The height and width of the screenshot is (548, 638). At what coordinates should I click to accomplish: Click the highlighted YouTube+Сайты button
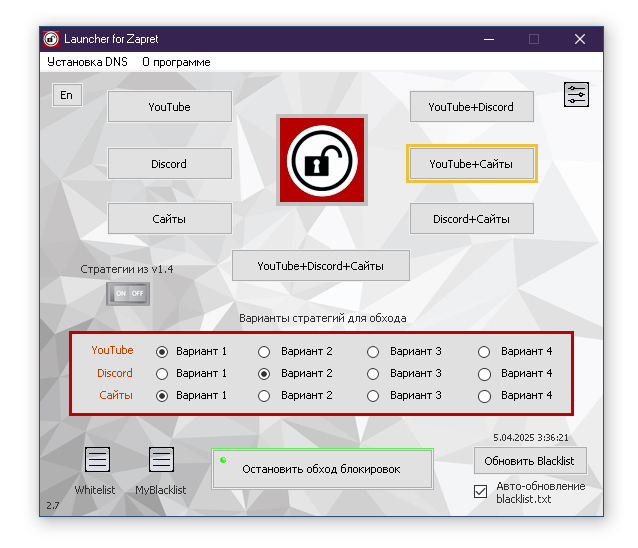tap(472, 164)
